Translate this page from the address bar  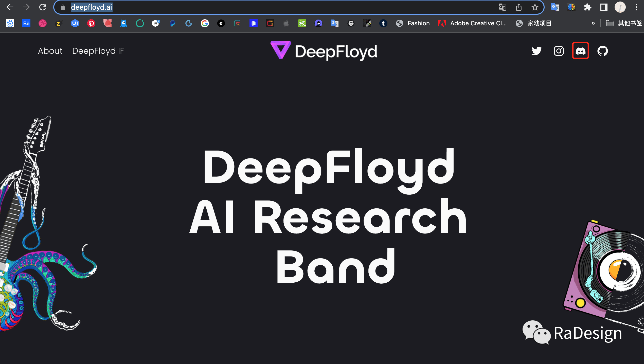pos(502,7)
